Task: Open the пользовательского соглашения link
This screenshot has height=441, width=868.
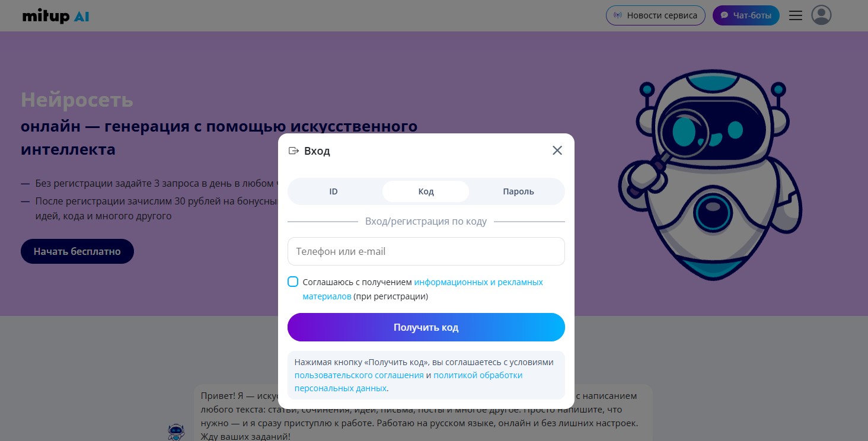Action: (x=359, y=375)
